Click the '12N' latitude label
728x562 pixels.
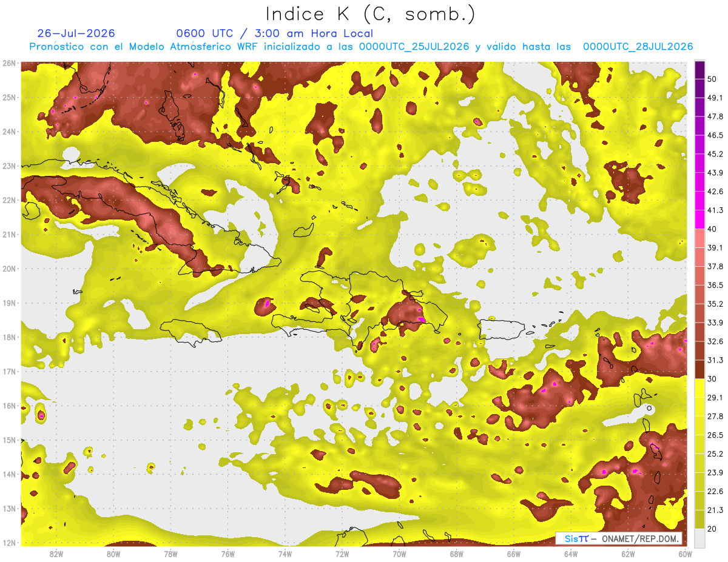tap(9, 543)
